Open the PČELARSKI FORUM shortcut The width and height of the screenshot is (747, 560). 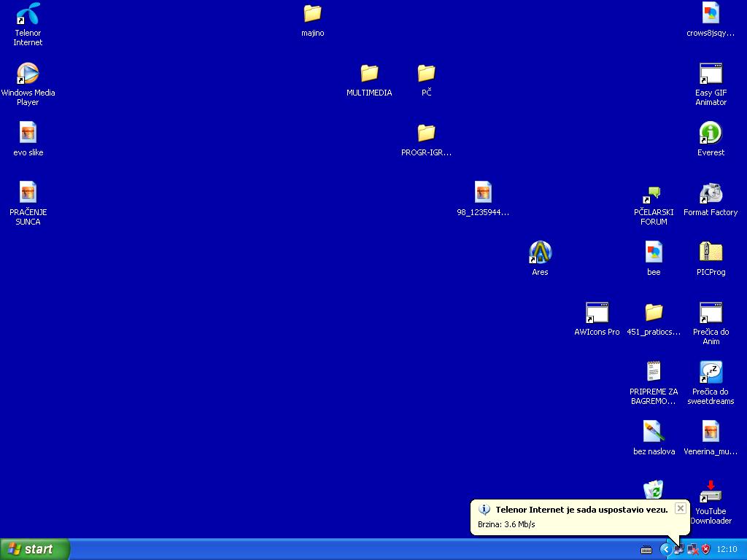point(654,193)
